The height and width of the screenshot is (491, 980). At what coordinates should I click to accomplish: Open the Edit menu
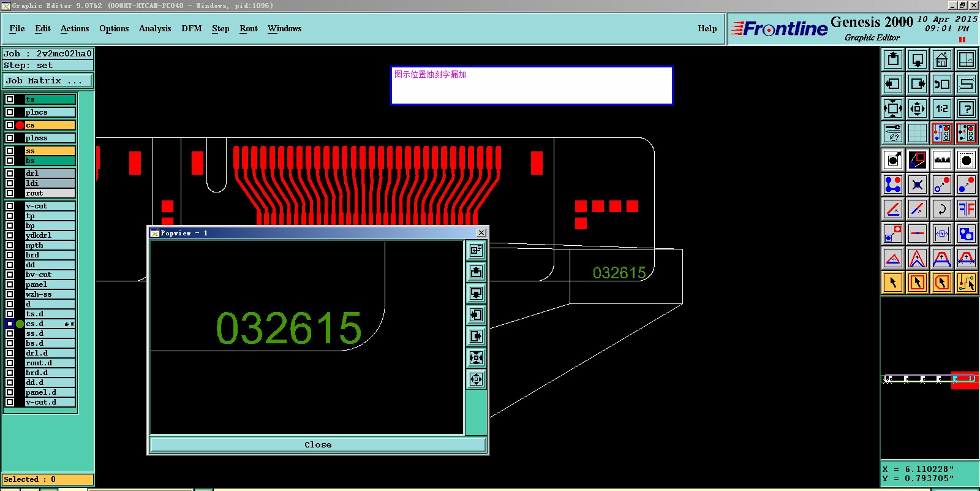43,28
